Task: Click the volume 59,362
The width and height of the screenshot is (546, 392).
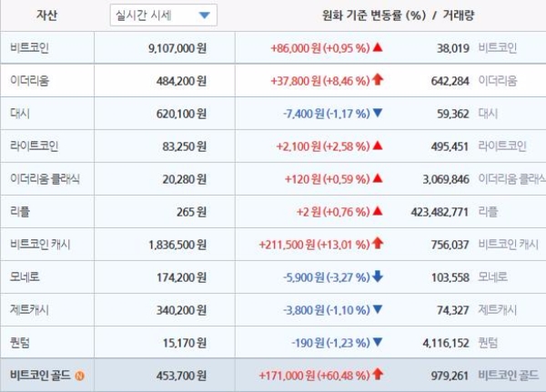Action: pyautogui.click(x=453, y=114)
